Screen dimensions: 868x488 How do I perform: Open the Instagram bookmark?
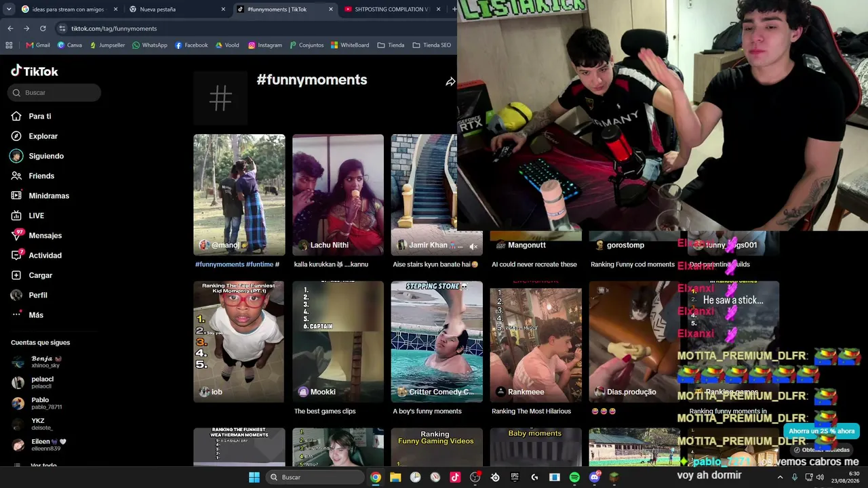pyautogui.click(x=265, y=45)
